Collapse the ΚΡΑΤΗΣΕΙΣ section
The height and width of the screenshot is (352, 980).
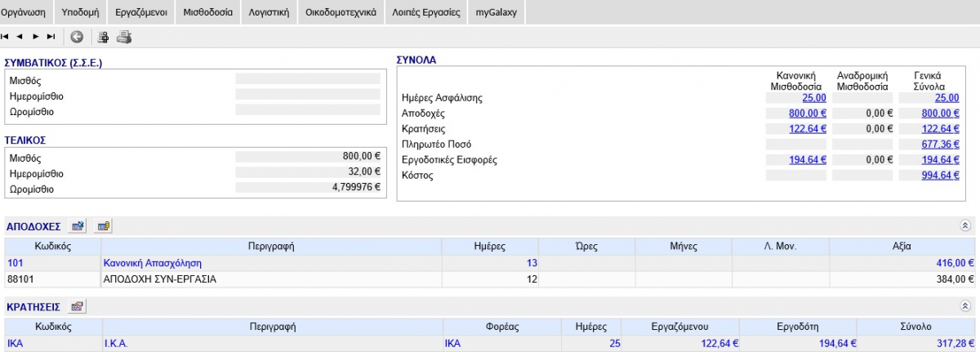click(964, 307)
